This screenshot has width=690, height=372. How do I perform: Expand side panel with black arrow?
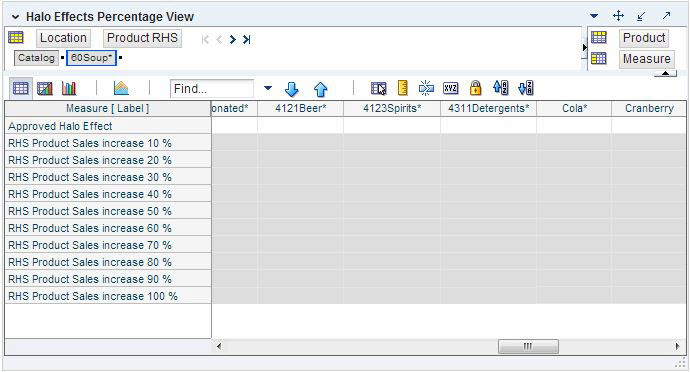[x=584, y=47]
